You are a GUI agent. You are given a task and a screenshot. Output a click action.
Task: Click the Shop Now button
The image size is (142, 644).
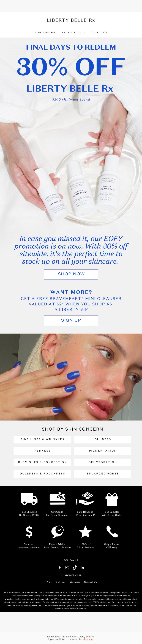[71, 274]
